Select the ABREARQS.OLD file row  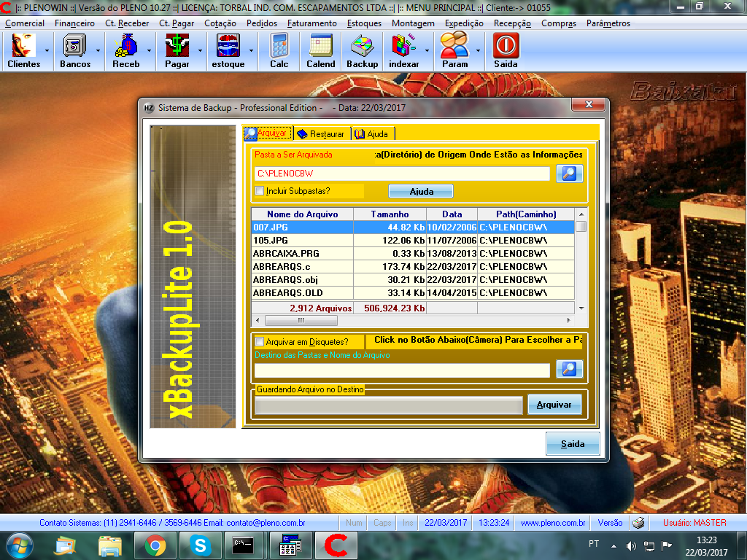pyautogui.click(x=413, y=293)
